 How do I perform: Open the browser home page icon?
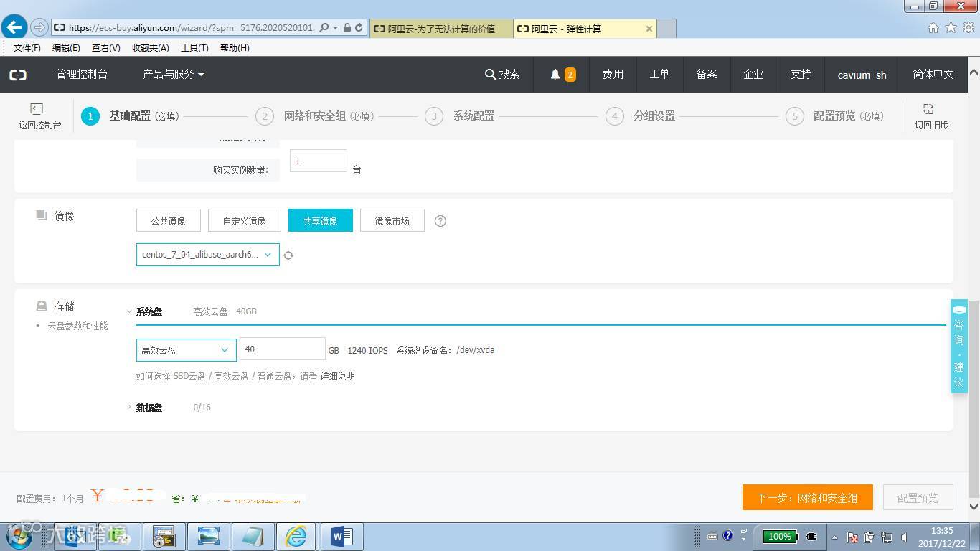[933, 27]
